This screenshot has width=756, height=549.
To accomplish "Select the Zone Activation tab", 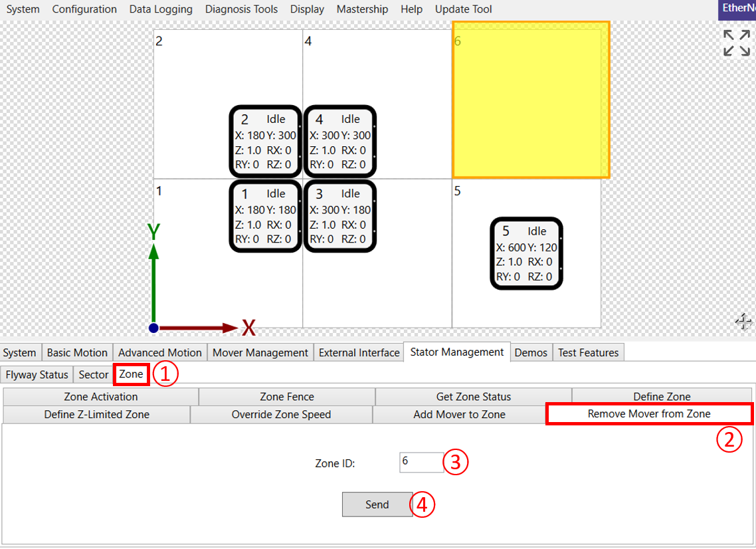I will (101, 397).
